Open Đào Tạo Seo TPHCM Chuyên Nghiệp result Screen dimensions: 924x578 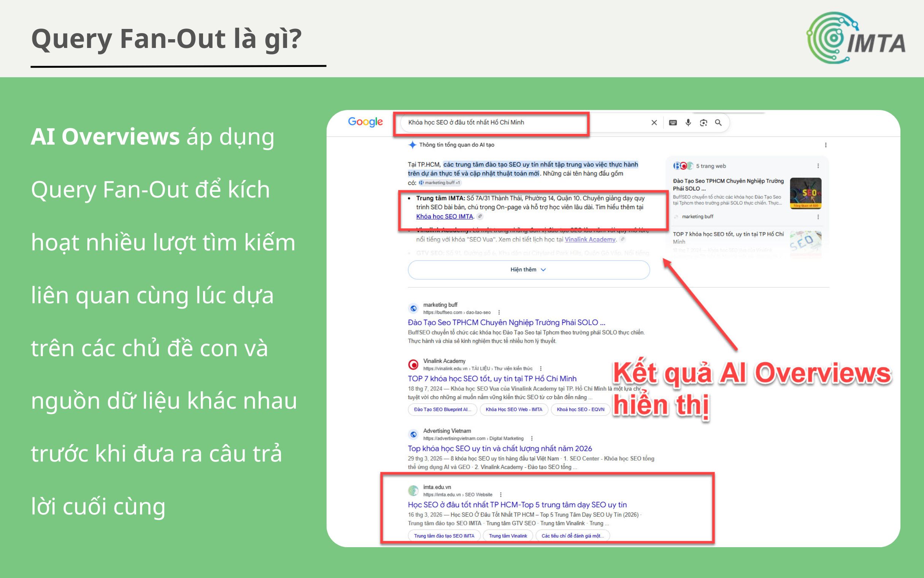coord(506,323)
